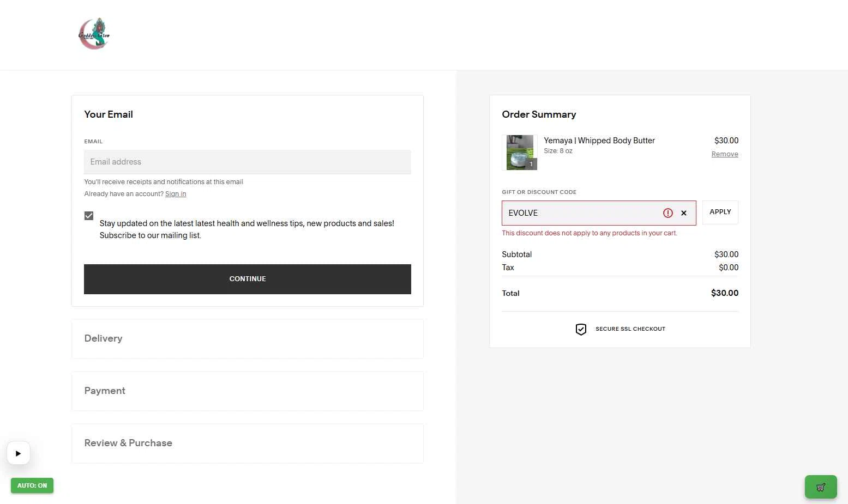This screenshot has height=504, width=848.
Task: Click the SECURE SSL CHECKOUT label
Action: tap(630, 329)
